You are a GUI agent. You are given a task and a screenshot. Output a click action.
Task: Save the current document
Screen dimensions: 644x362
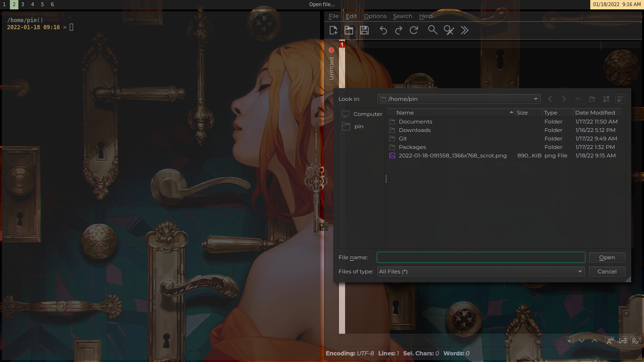[x=364, y=30]
